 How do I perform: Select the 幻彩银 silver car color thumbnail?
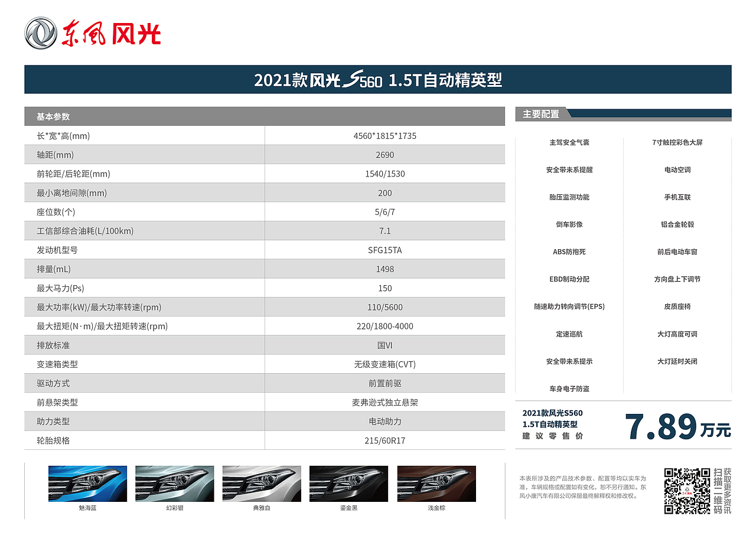174,484
